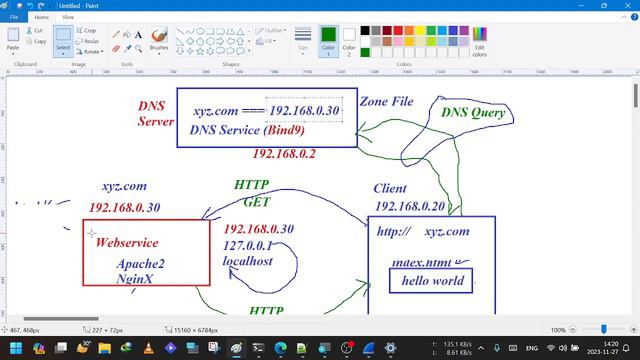Choose the Right triangle shape
The width and height of the screenshot is (640, 360).
coord(180,41)
